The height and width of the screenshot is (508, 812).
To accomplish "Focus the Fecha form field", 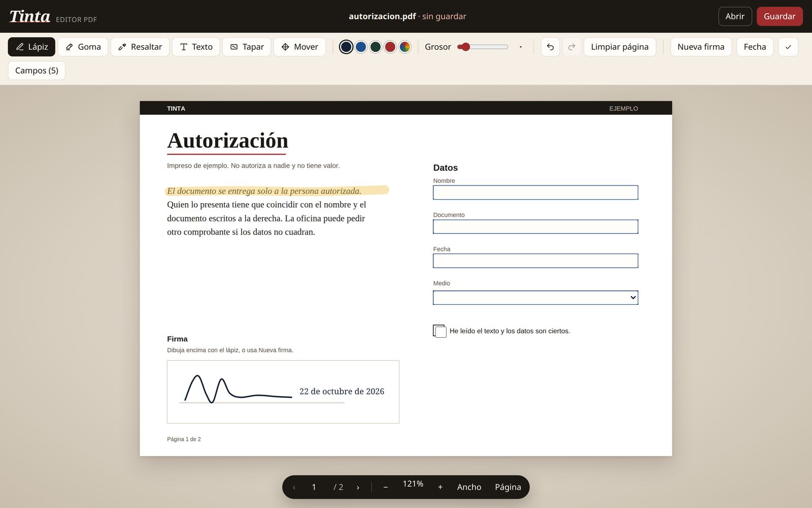I will click(535, 261).
